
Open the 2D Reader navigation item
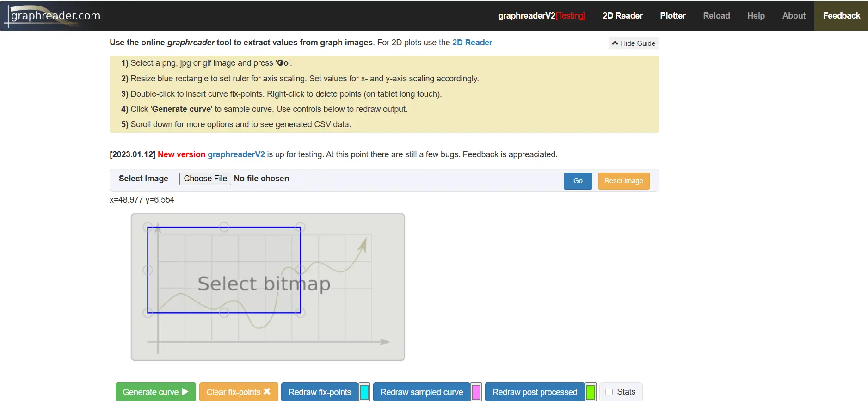[x=622, y=16]
